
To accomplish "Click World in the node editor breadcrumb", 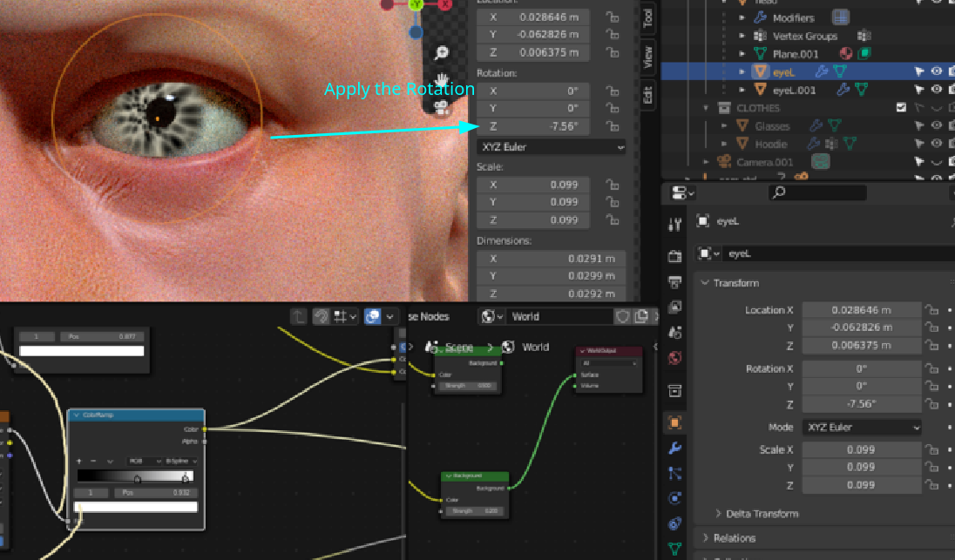I will click(x=535, y=347).
